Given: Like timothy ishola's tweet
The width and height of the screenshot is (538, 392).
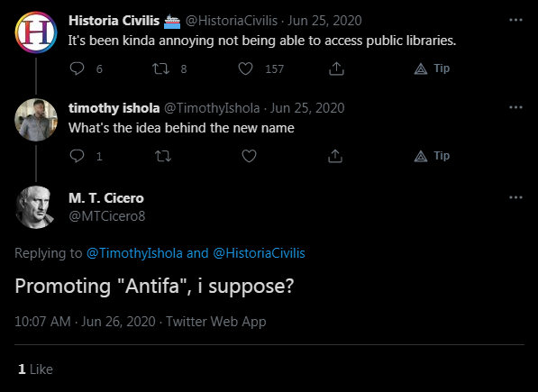Looking at the screenshot, I should click(249, 156).
